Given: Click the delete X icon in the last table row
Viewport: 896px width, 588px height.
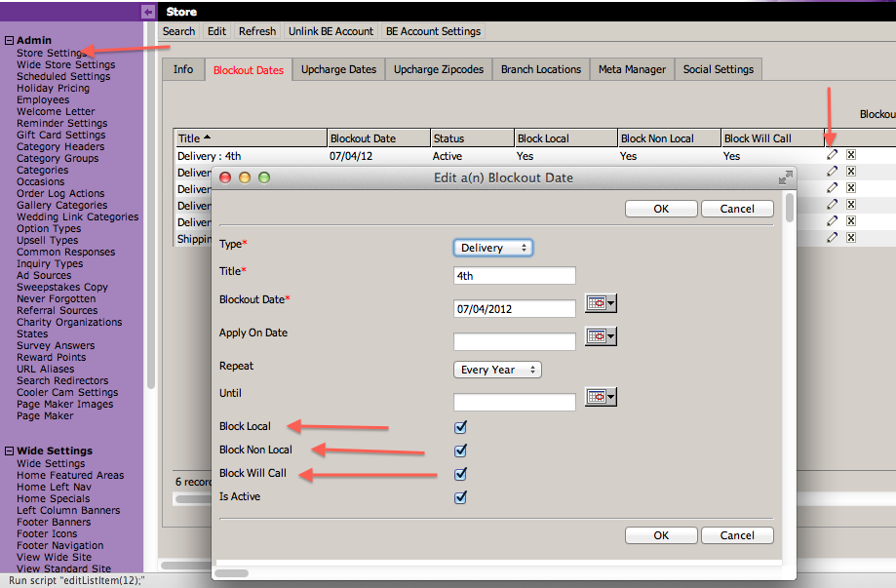Looking at the screenshot, I should tap(851, 238).
